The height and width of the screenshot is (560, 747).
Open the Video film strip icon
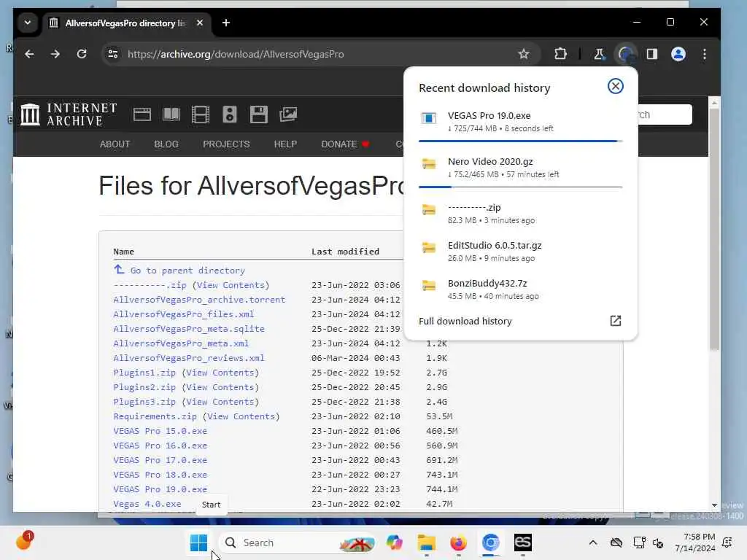(x=201, y=114)
